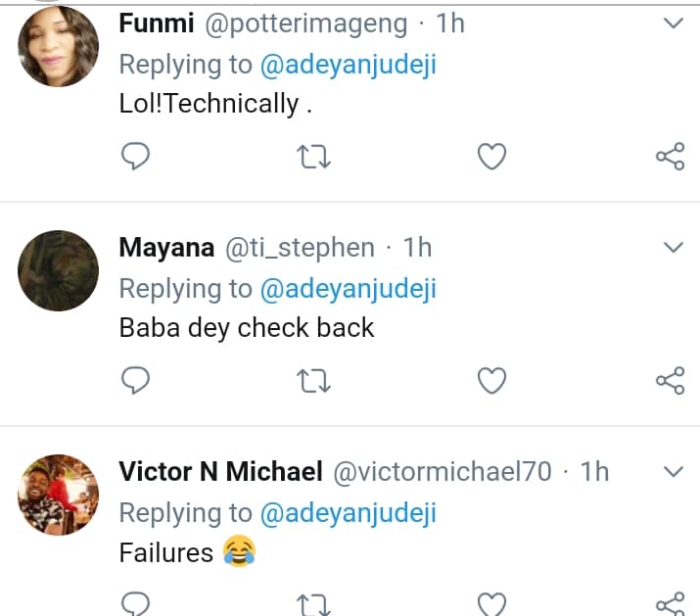Open Funmi's profile picture
The image size is (700, 616).
pos(59,46)
